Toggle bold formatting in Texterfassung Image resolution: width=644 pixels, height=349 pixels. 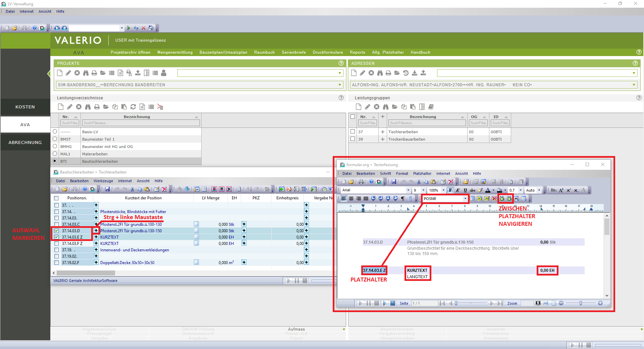(450, 190)
